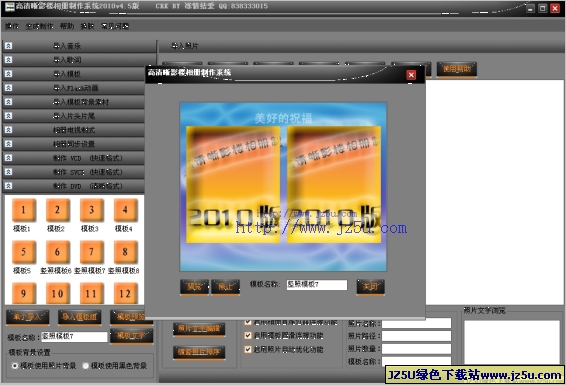
Task: Pick the orange template 11 icon
Action: (x=91, y=293)
